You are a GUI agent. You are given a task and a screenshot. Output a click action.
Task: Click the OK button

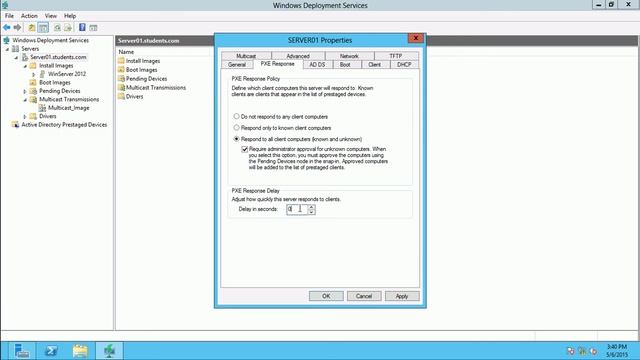[x=326, y=296]
